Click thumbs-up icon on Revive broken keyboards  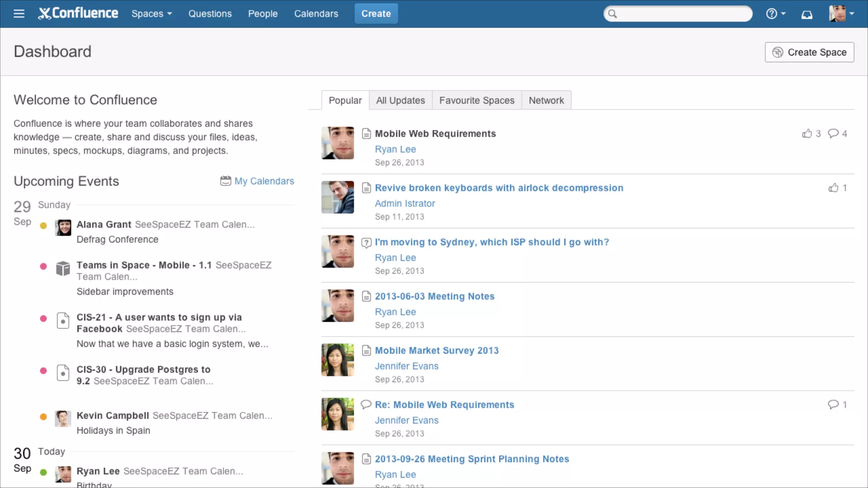833,188
